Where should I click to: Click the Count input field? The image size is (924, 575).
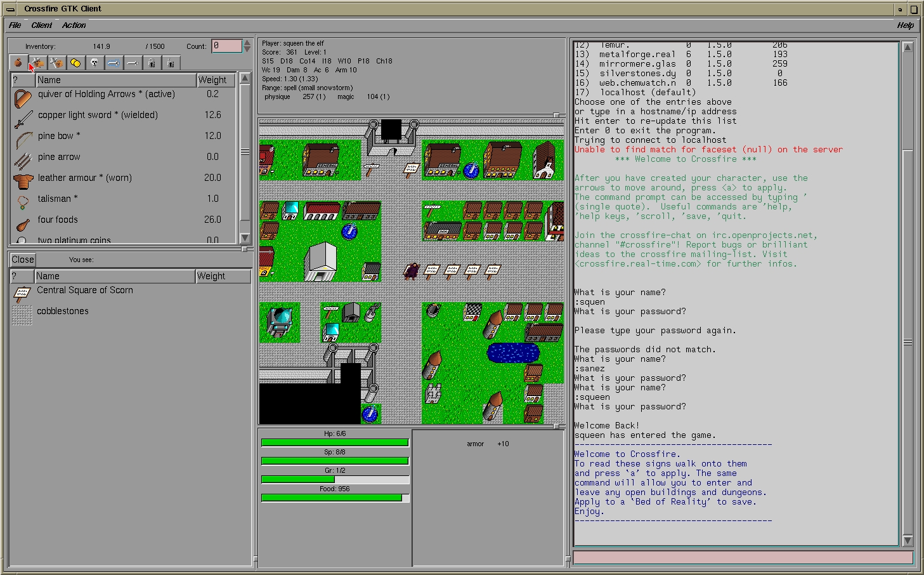(226, 46)
